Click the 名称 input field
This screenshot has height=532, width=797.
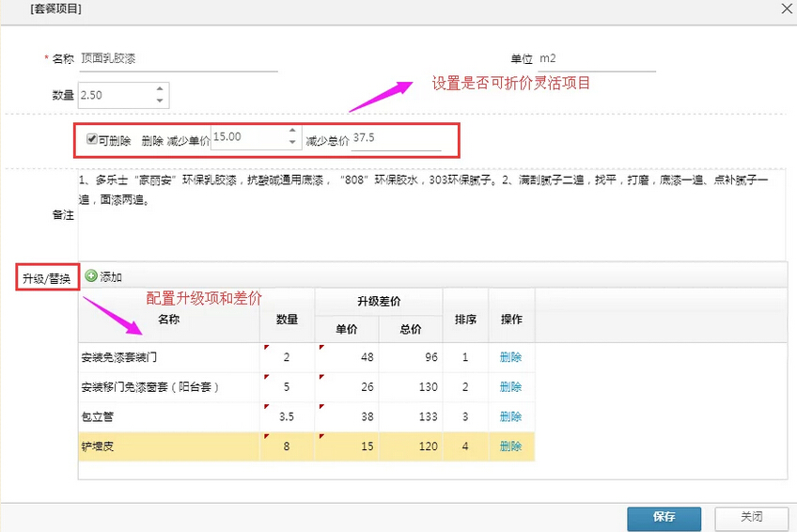pyautogui.click(x=179, y=59)
